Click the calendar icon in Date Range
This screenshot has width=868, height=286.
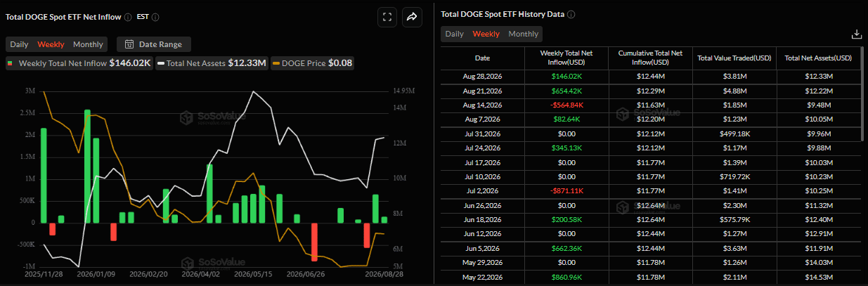point(129,44)
